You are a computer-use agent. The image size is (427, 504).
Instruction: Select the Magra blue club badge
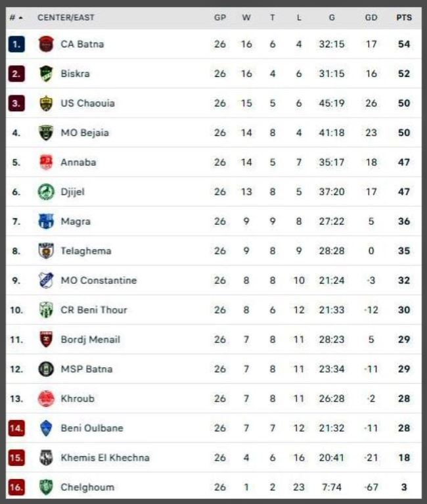click(46, 221)
